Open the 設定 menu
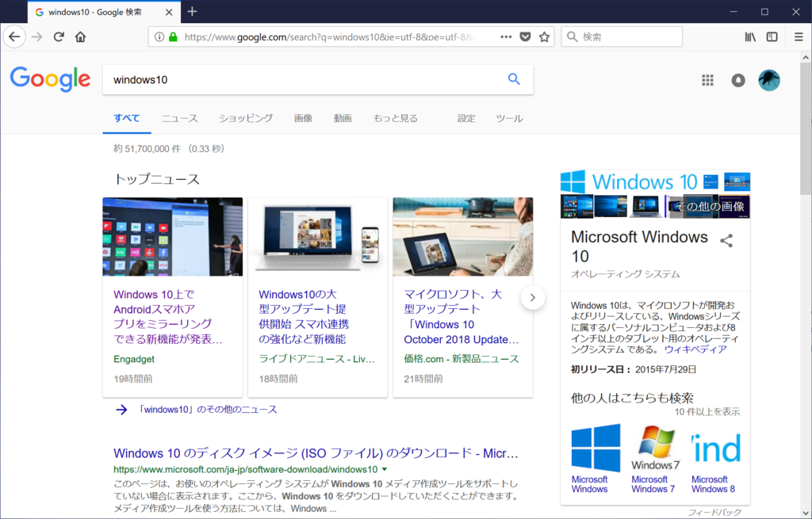The width and height of the screenshot is (812, 519). click(466, 118)
